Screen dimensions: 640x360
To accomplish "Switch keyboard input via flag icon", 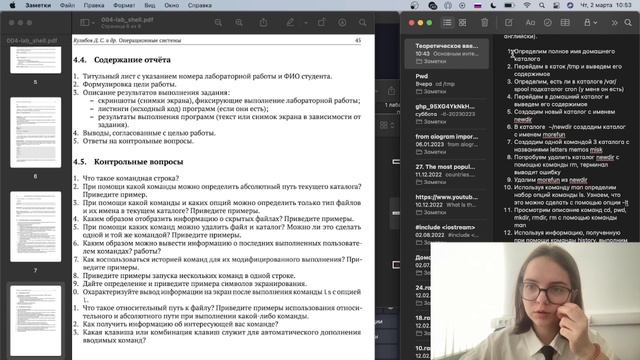I will click(x=478, y=5).
